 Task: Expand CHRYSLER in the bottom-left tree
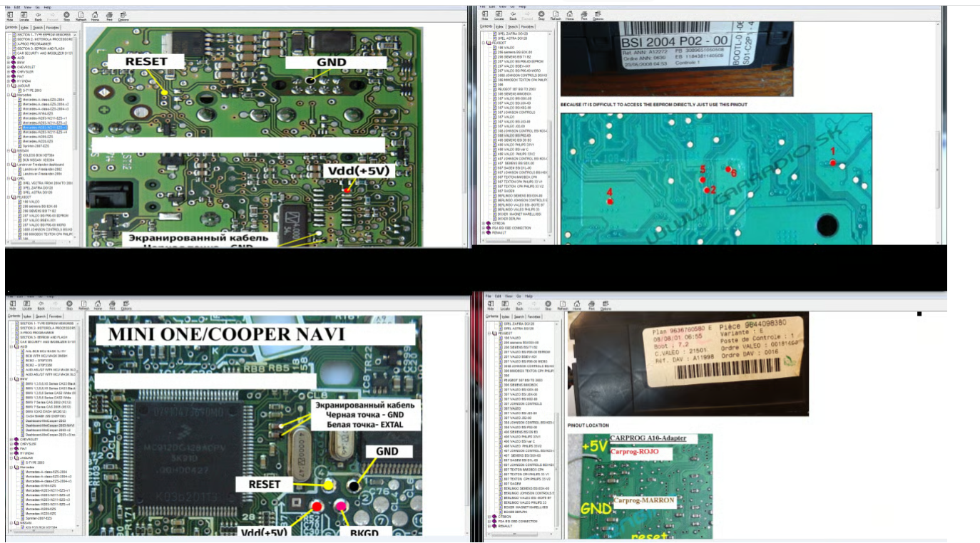click(10, 445)
